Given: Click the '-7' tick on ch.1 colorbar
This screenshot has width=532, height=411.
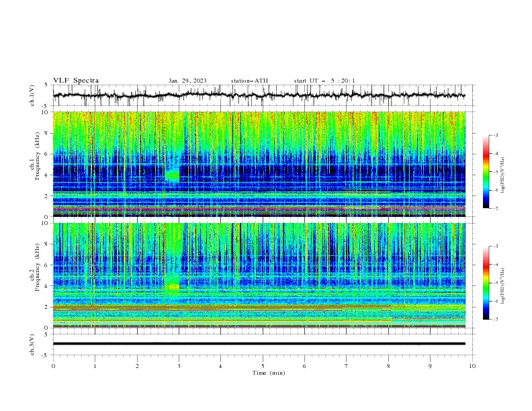Looking at the screenshot, I should click(495, 208).
